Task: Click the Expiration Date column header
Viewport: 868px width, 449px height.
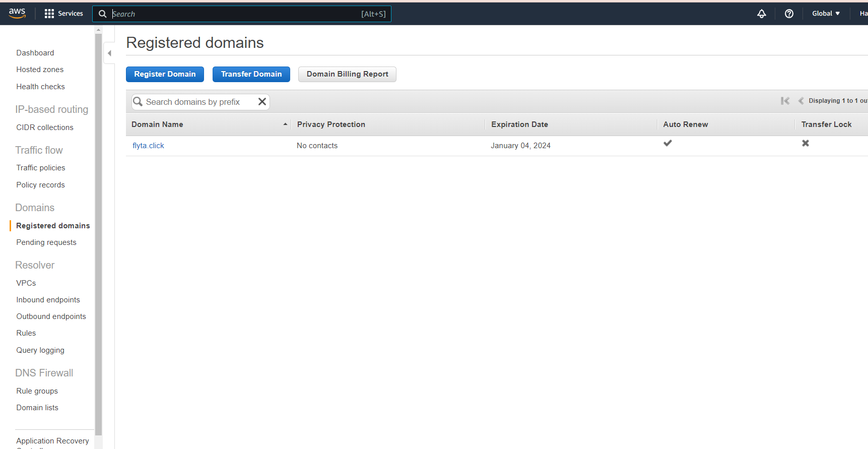Action: point(519,124)
